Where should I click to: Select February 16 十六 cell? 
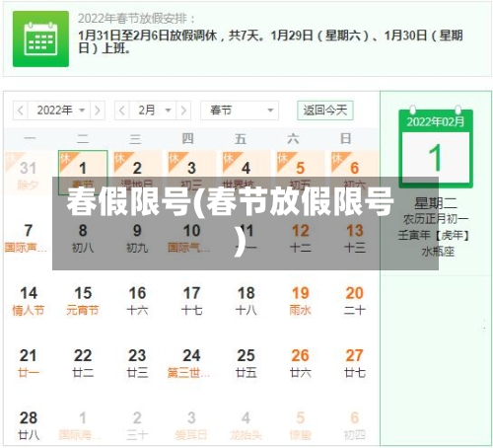coord(137,301)
